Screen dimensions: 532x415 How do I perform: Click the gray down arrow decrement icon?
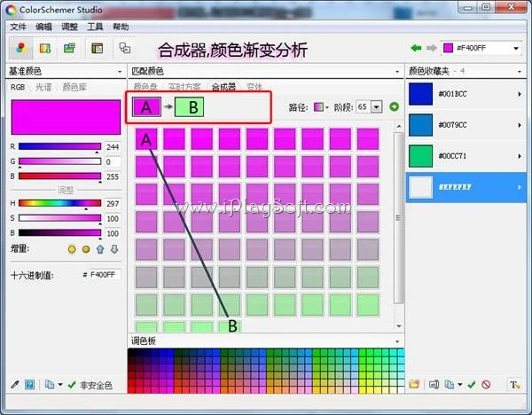click(x=114, y=249)
